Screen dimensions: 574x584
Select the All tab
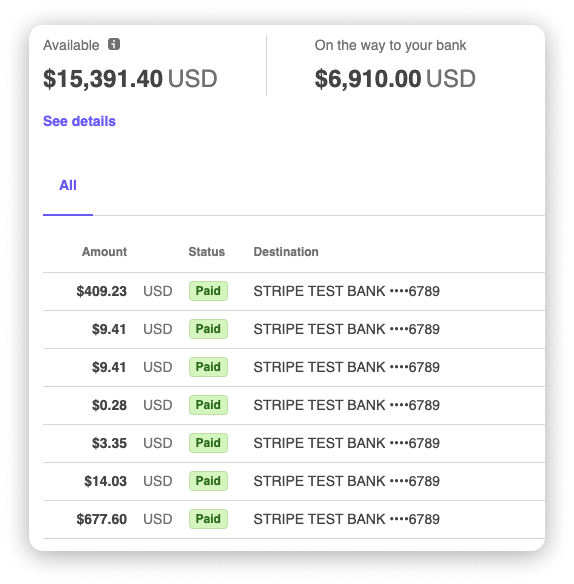(68, 185)
